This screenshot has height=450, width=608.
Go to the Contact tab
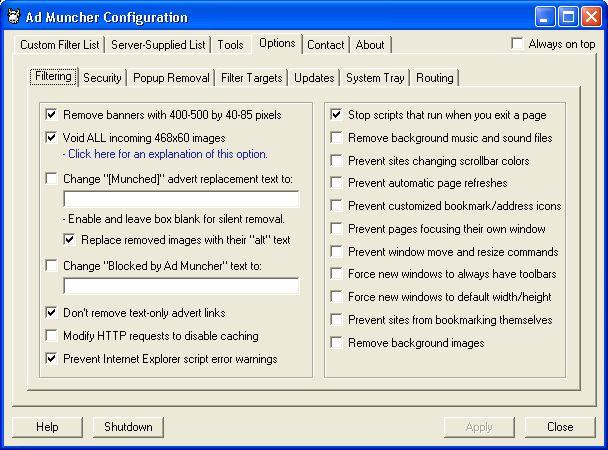(x=325, y=45)
